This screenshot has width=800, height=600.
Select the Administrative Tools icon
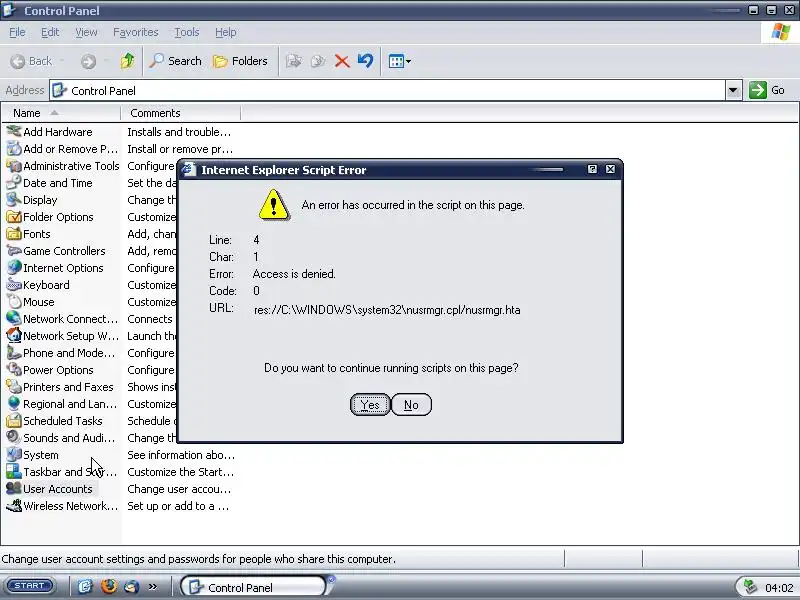(14, 166)
